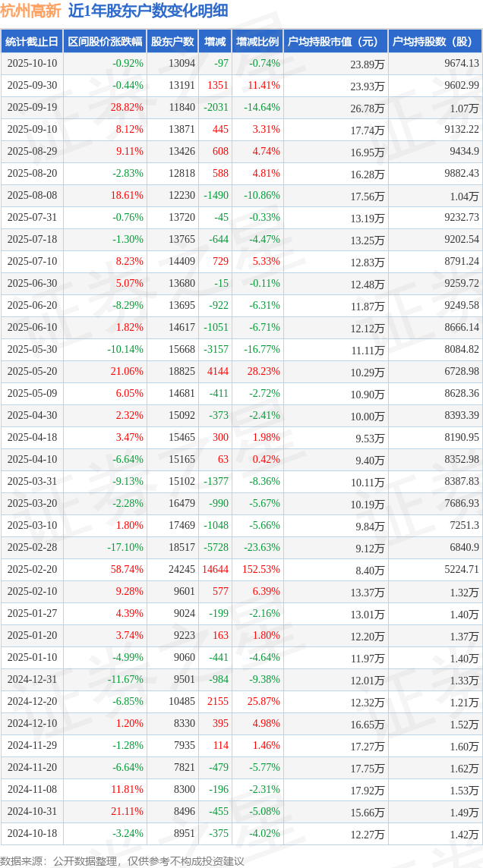Viewport: 483px width, 868px height.
Task: Click the 增减 column header
Action: coord(216,42)
